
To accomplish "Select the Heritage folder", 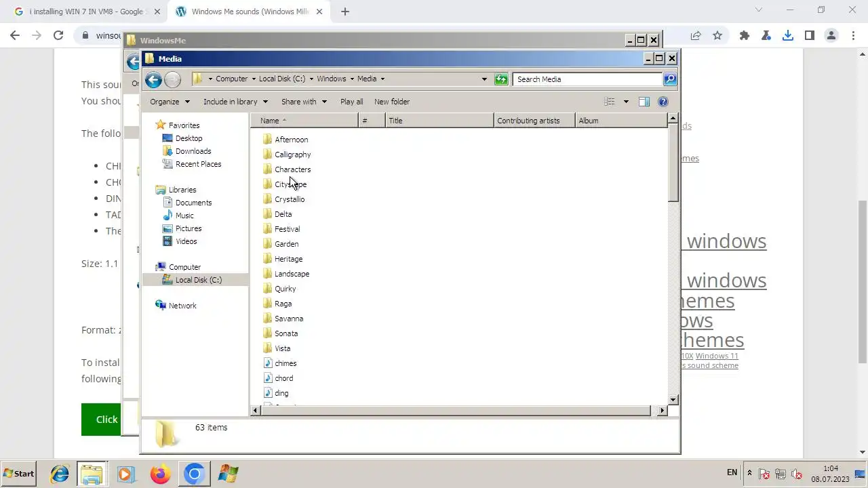I will [288, 259].
